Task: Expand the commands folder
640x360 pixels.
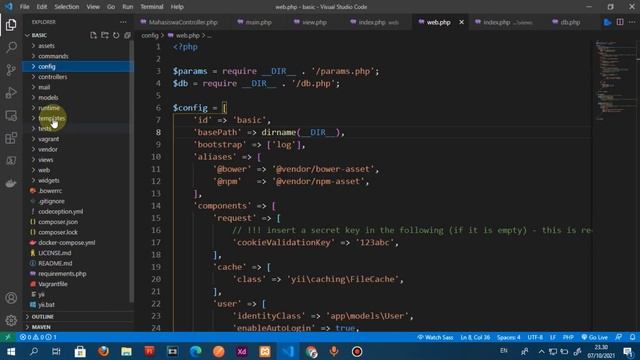Action: pos(78,56)
